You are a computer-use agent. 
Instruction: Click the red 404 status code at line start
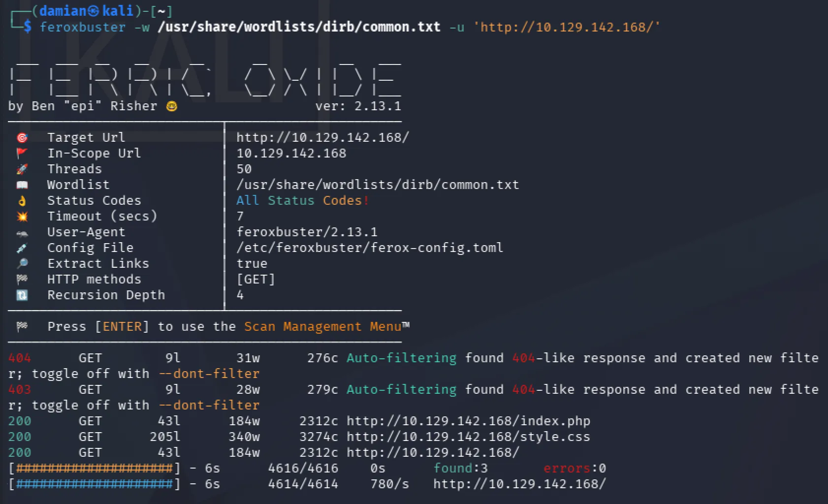click(20, 358)
